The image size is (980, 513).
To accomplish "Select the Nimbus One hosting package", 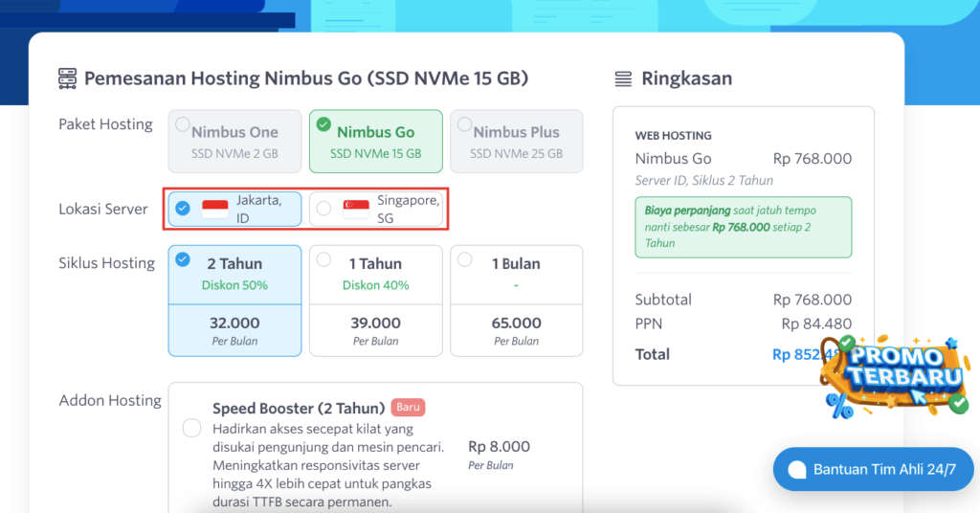I will (x=234, y=142).
